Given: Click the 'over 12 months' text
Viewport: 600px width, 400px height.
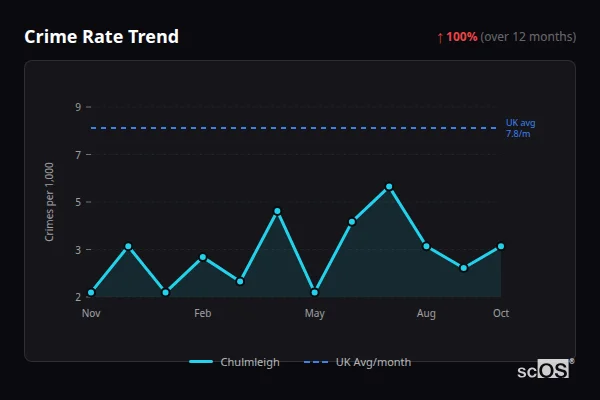Looking at the screenshot, I should [x=528, y=37].
